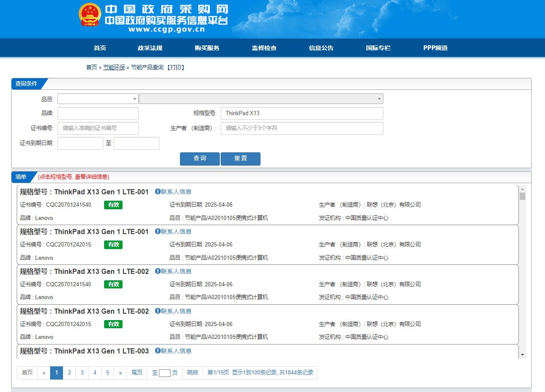Open contact info for LTE-001 certificate CQC20701242015

(x=173, y=232)
